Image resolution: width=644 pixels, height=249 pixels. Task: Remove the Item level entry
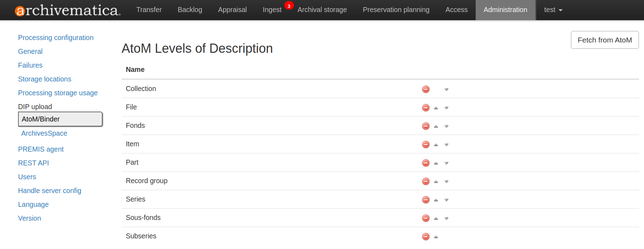425,145
